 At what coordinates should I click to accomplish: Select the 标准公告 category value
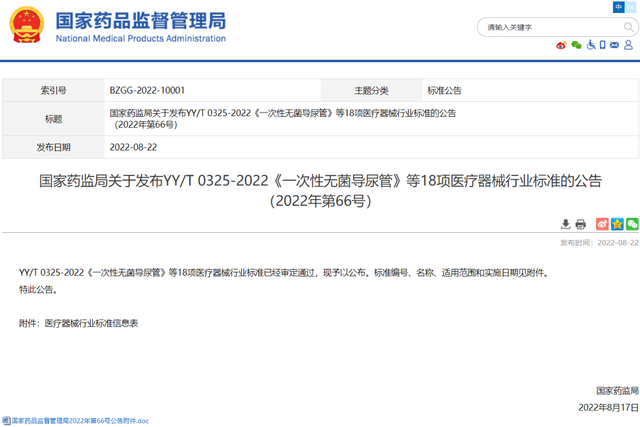click(x=444, y=91)
